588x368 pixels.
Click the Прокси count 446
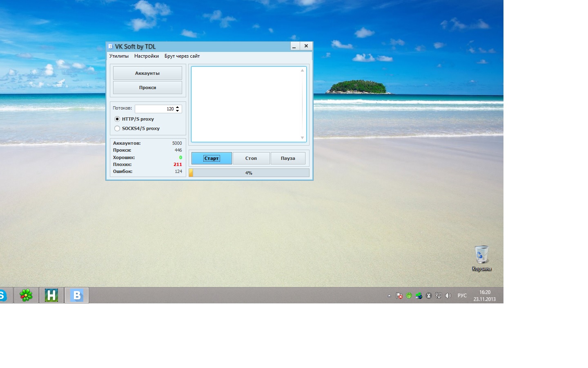coord(178,150)
